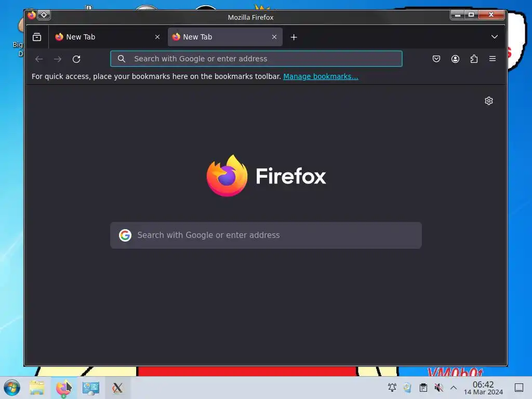The width and height of the screenshot is (532, 399).
Task: Close the Mozilla Firefox window
Action: 491,15
